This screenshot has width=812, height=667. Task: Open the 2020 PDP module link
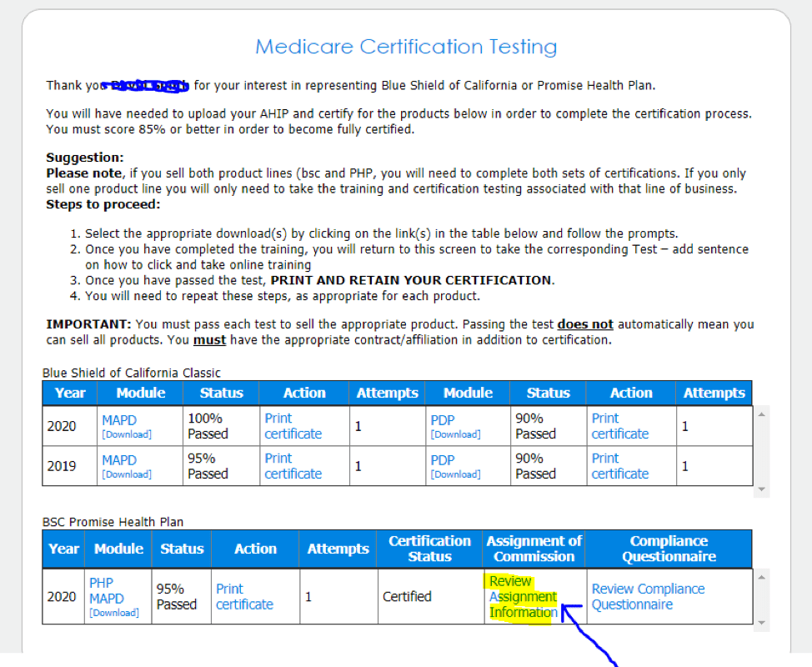point(442,420)
